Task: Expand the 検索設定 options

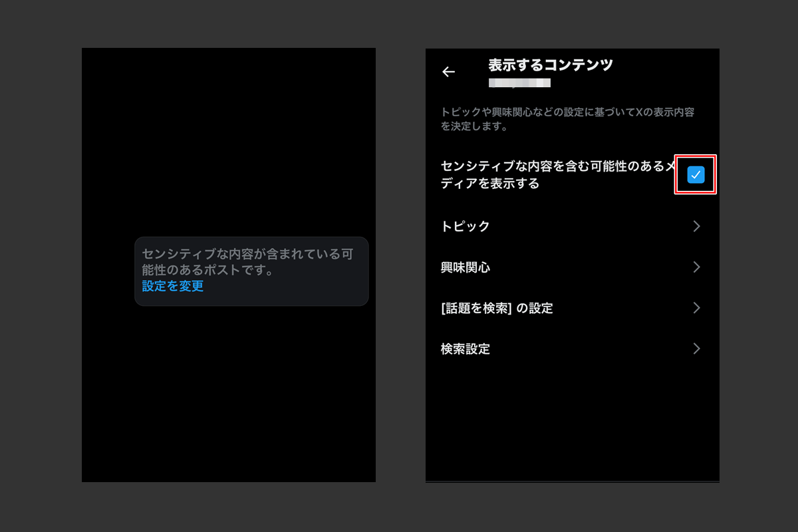Action: click(572, 348)
